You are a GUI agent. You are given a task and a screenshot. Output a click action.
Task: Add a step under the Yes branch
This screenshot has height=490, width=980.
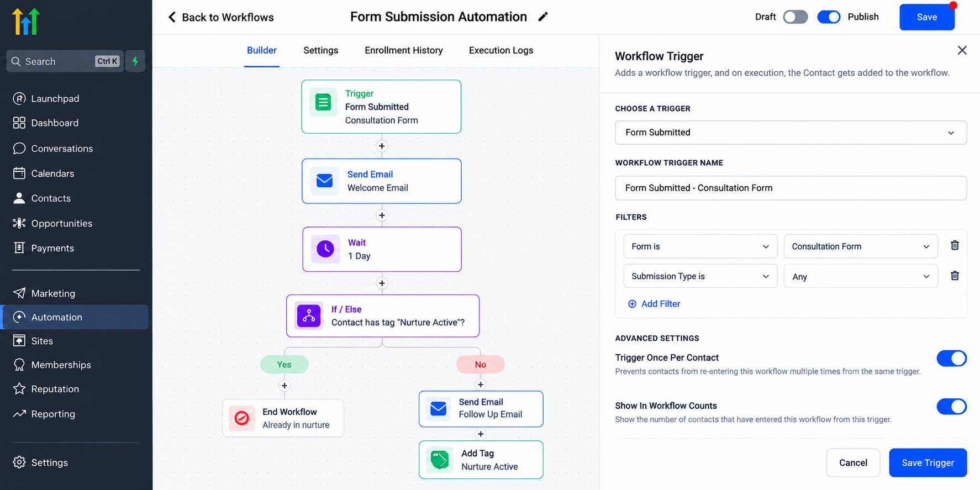(x=284, y=386)
